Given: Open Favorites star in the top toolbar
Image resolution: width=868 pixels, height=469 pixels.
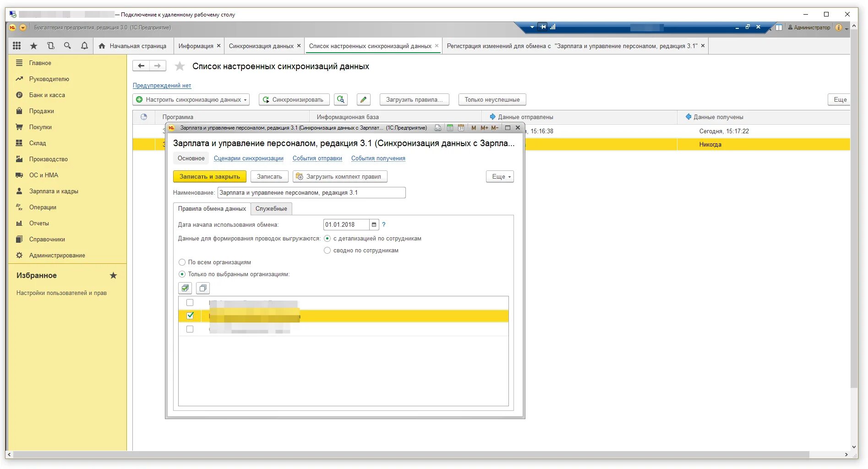Looking at the screenshot, I should point(33,46).
